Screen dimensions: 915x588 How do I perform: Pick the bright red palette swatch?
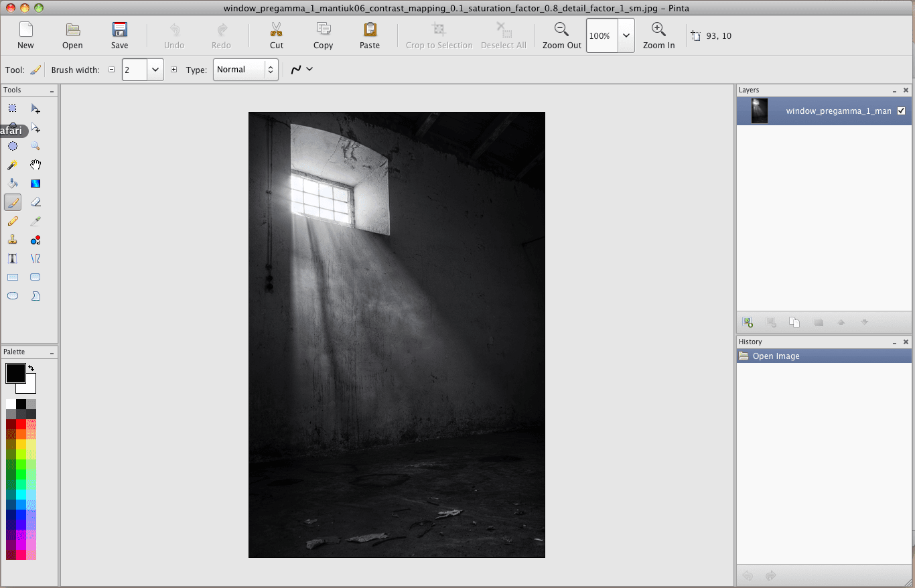[x=21, y=424]
